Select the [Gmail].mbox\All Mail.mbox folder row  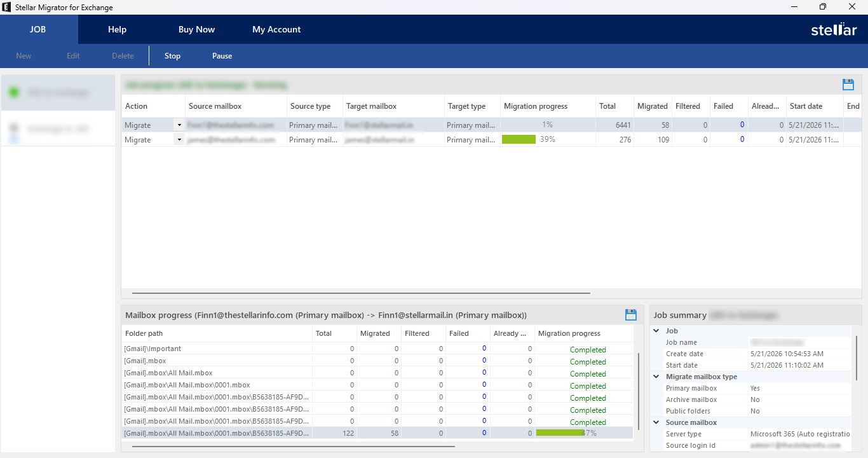[377, 373]
